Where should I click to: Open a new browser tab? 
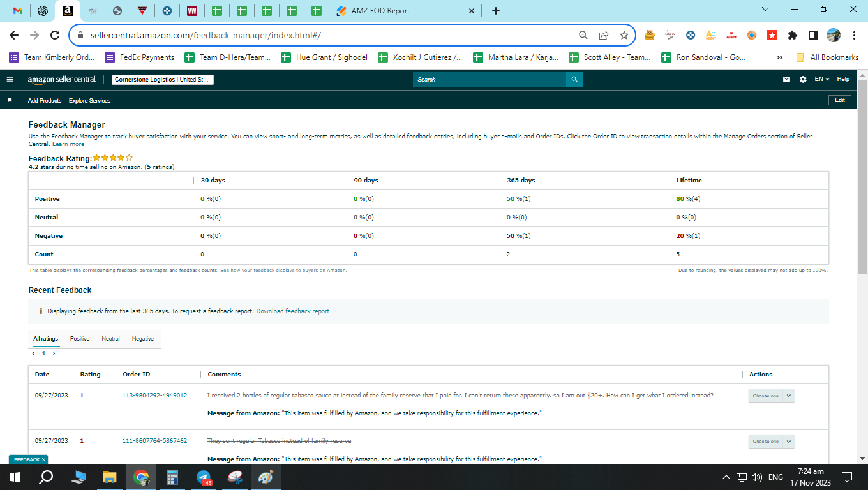[496, 11]
